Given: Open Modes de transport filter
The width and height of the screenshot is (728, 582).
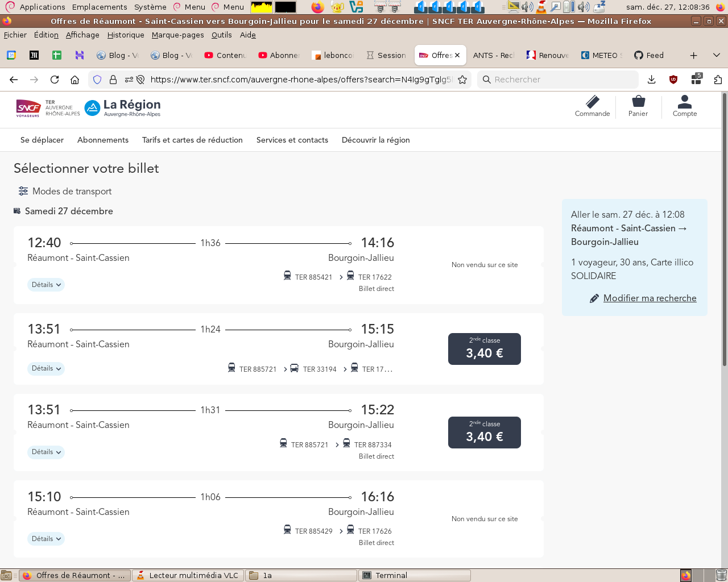Looking at the screenshot, I should tap(65, 192).
